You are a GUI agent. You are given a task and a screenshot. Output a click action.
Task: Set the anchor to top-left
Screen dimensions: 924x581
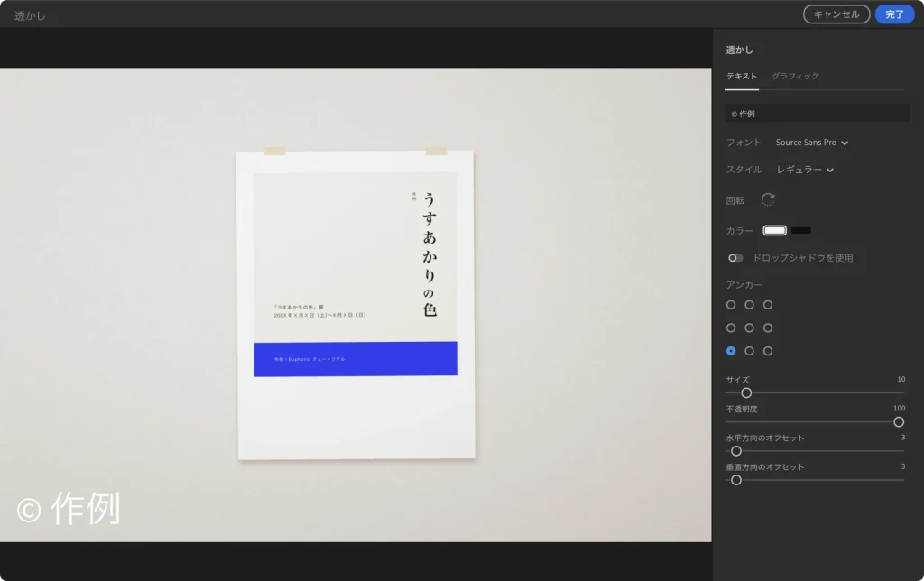coord(731,305)
